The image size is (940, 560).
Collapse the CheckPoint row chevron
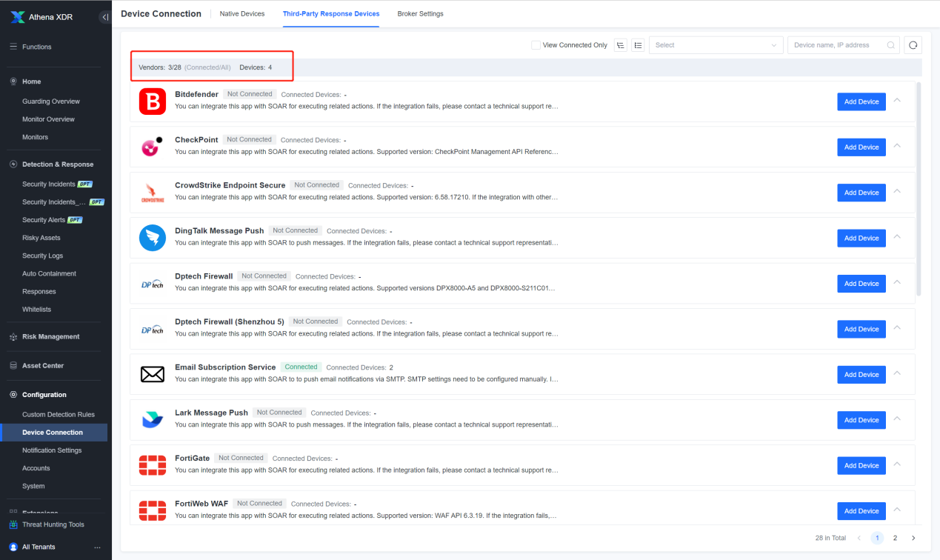click(897, 145)
